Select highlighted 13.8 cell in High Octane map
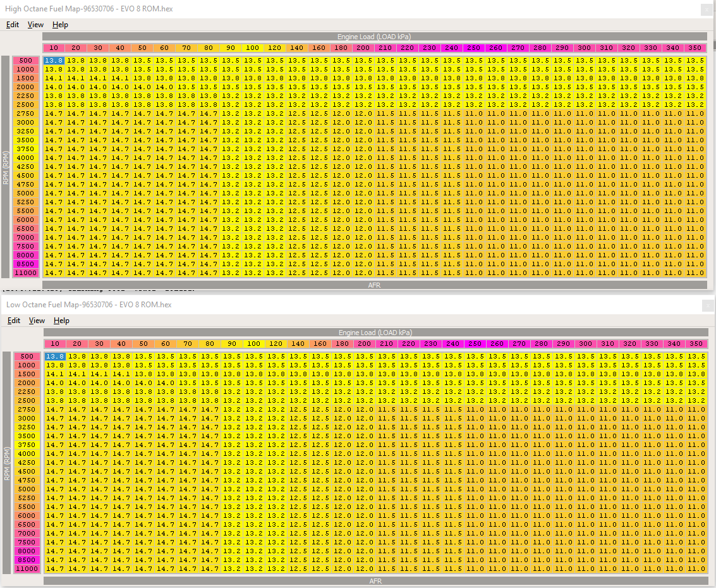Viewport: 716px width, 588px height. (x=54, y=60)
